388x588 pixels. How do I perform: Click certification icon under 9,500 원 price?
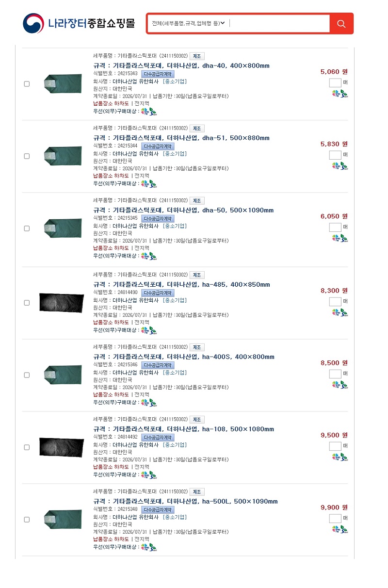click(x=340, y=457)
